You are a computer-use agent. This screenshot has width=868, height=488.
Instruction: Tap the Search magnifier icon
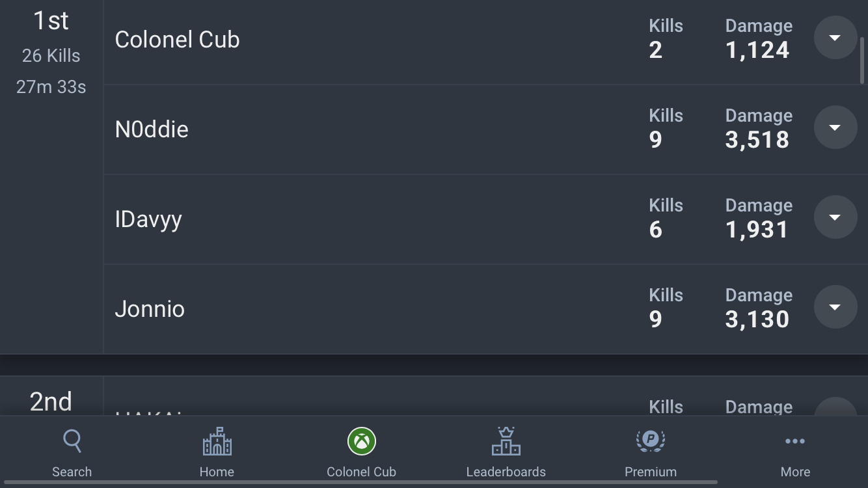[72, 441]
